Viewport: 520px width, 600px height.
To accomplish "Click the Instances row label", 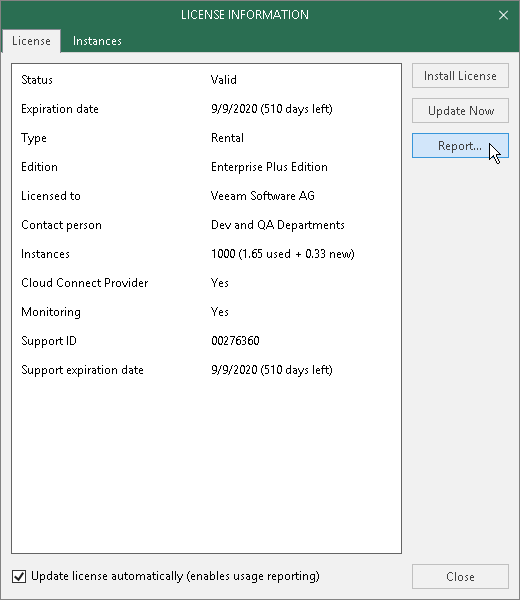I will coord(45,254).
